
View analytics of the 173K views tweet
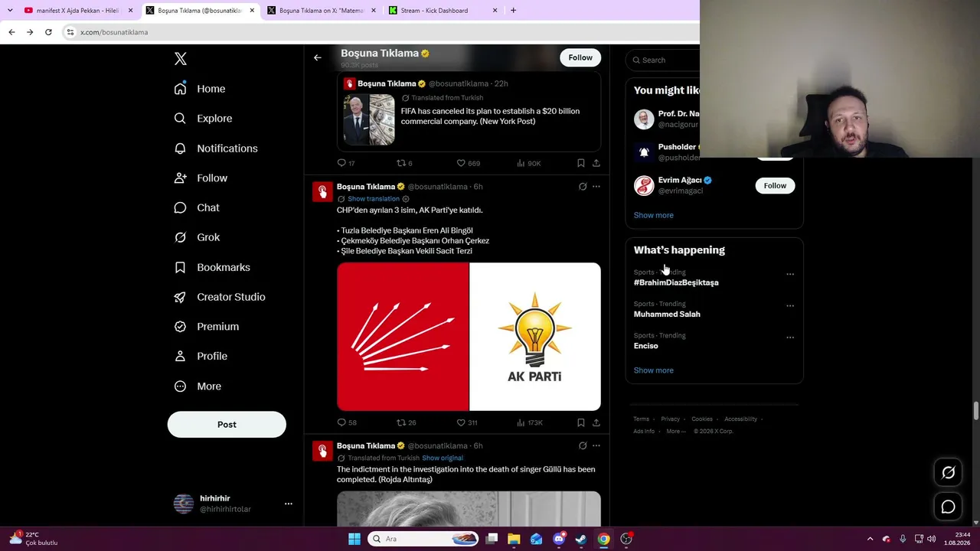tap(530, 422)
